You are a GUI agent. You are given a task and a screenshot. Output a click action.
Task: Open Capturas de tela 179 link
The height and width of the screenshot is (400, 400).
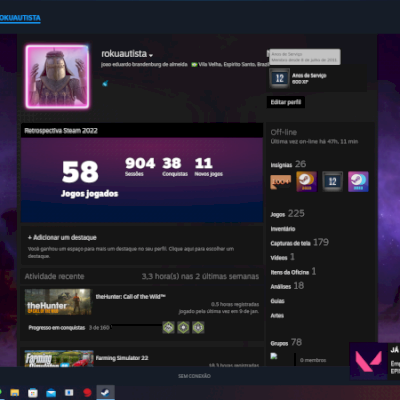coord(299,243)
